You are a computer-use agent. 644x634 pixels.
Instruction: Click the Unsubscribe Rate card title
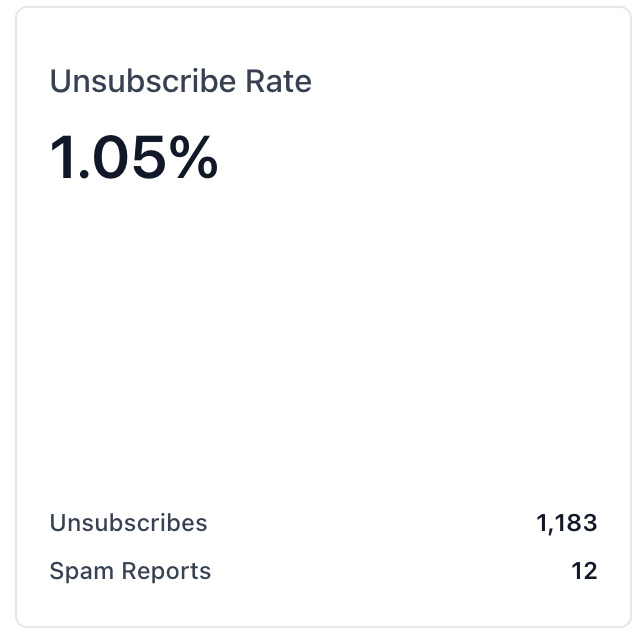[180, 81]
